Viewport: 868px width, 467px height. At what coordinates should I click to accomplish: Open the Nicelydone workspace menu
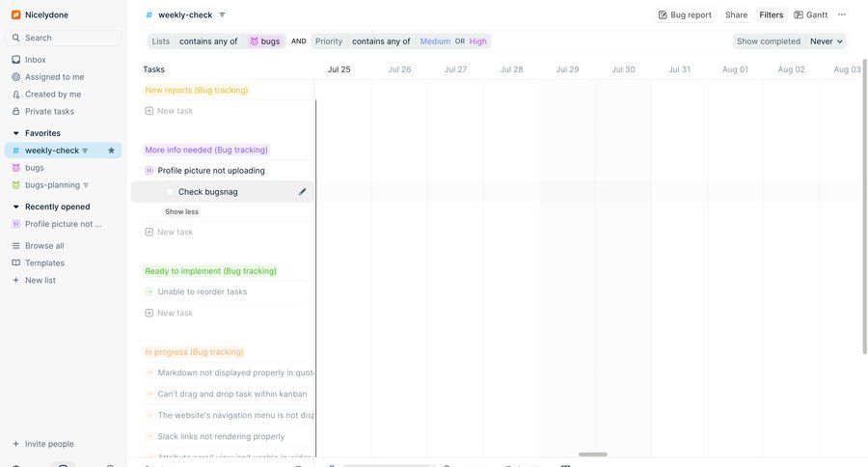tap(46, 14)
